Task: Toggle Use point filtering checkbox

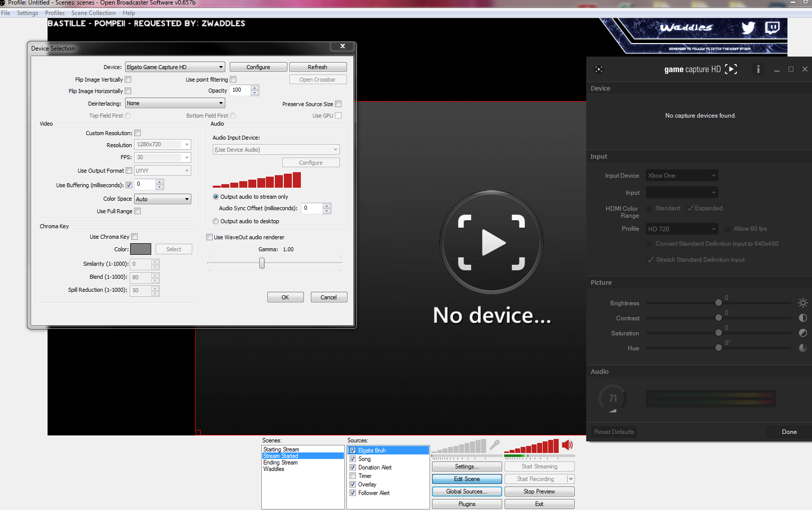Action: [233, 80]
